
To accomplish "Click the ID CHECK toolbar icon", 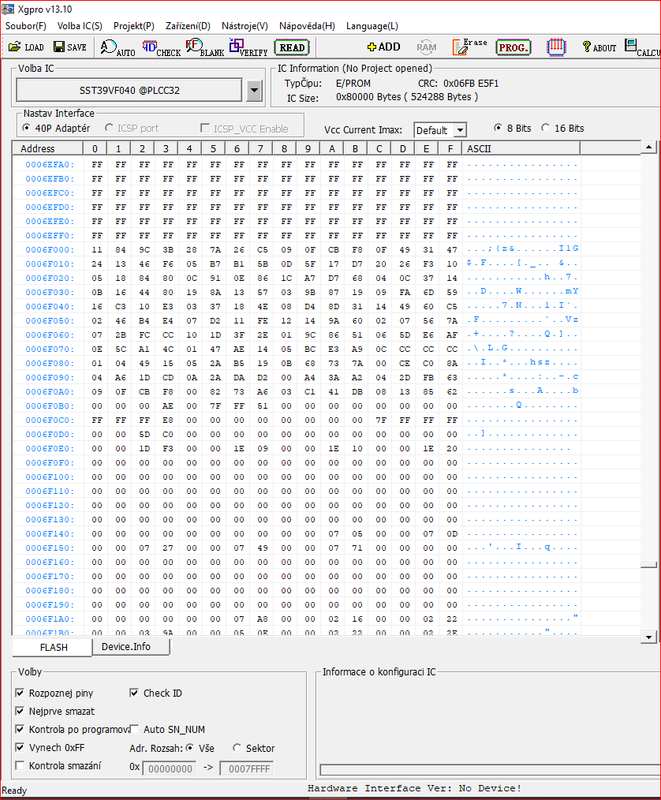I will point(161,47).
